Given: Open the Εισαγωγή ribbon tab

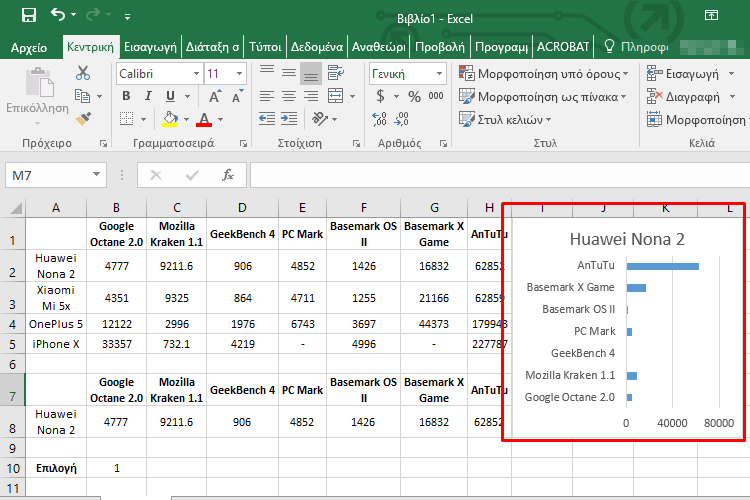Looking at the screenshot, I should [152, 46].
